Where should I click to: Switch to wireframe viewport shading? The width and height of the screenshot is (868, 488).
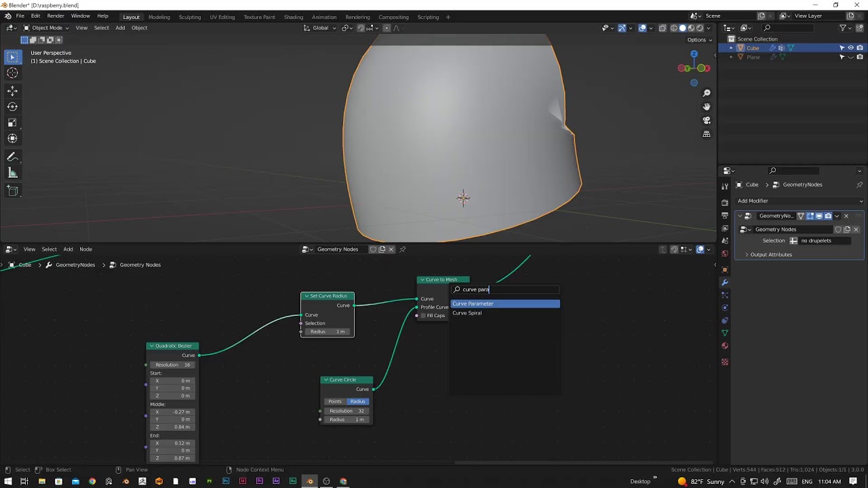674,28
